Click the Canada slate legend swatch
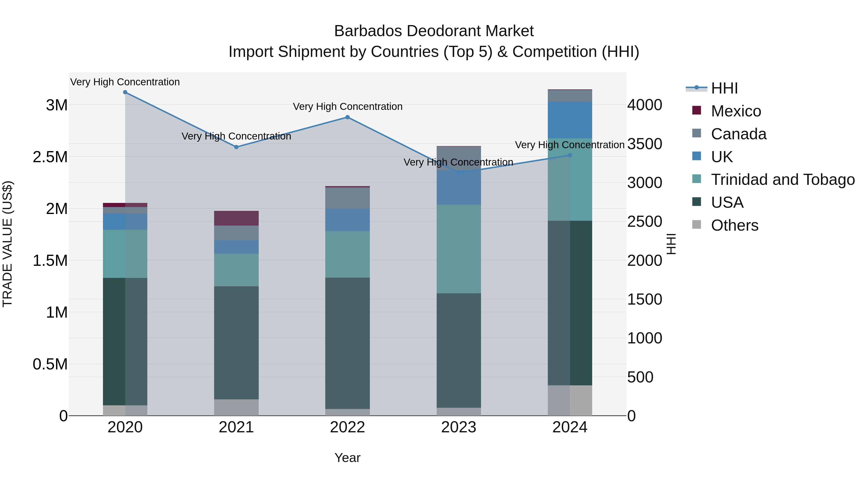This screenshot has height=488, width=868. (697, 133)
